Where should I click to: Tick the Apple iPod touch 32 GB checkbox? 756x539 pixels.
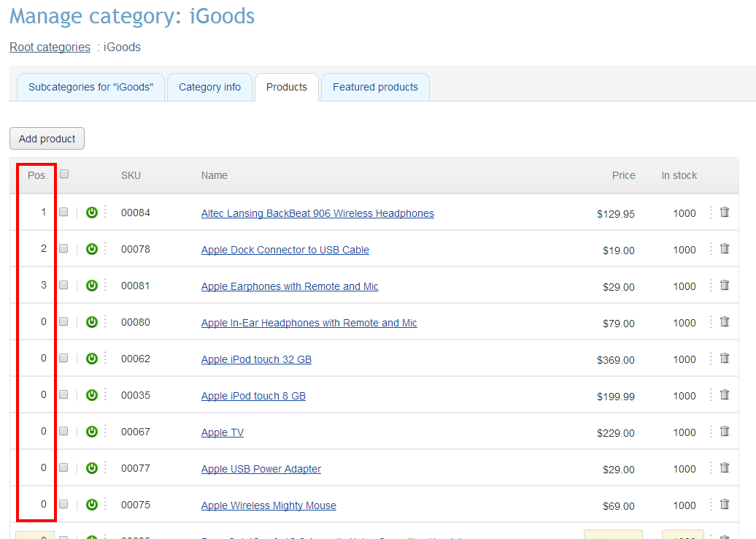click(63, 358)
